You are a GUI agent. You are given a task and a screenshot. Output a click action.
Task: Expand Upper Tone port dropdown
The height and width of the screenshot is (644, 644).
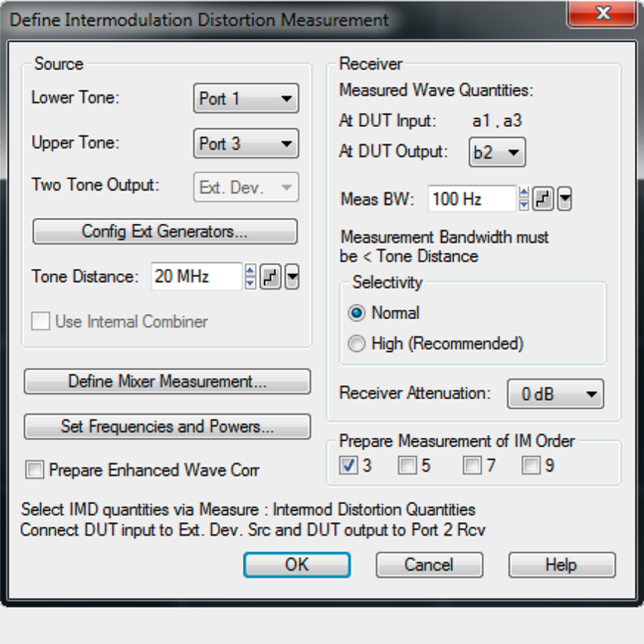[x=246, y=143]
